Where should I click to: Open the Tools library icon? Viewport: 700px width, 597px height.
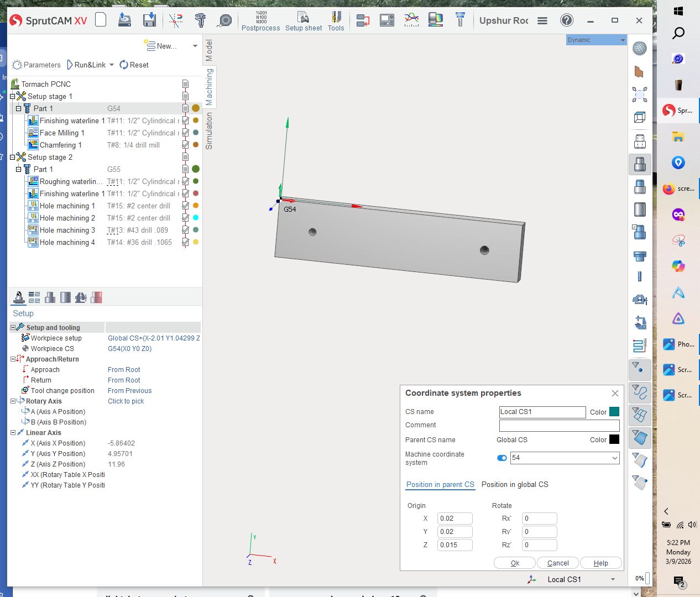point(336,21)
